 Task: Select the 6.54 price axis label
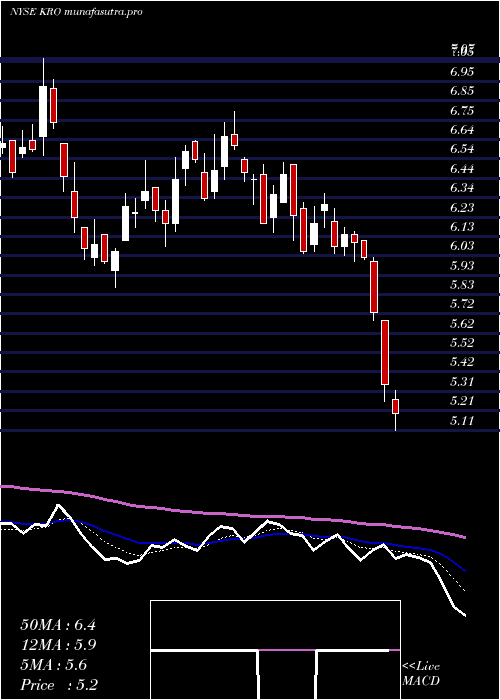click(462, 149)
